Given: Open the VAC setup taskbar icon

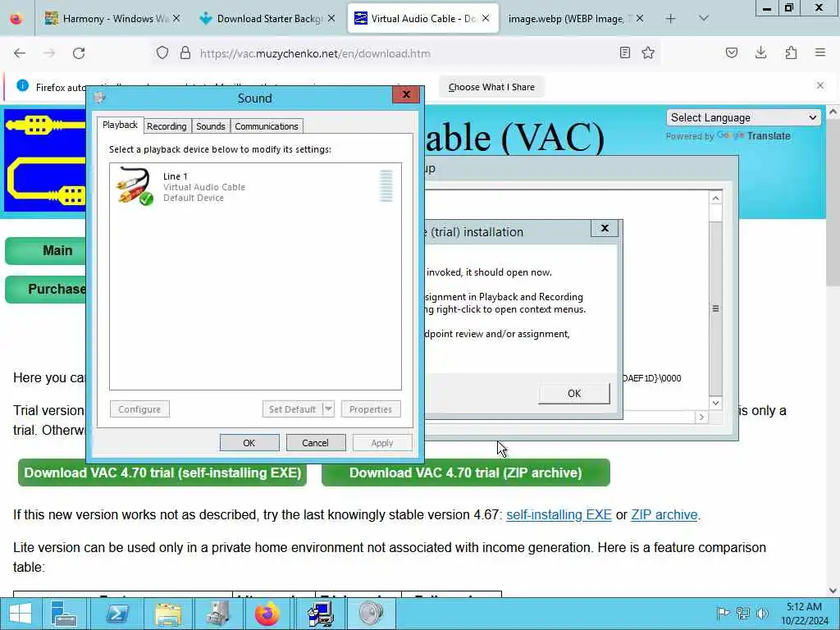Looking at the screenshot, I should [321, 614].
